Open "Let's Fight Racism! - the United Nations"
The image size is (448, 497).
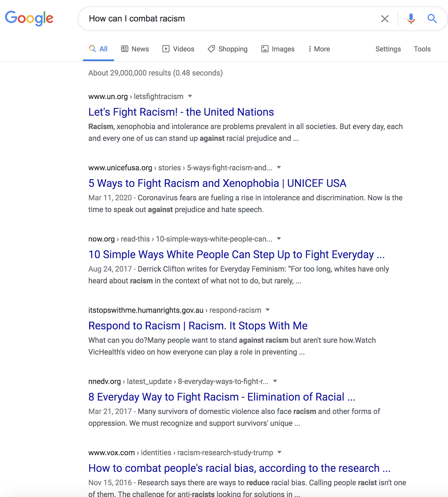tap(181, 112)
